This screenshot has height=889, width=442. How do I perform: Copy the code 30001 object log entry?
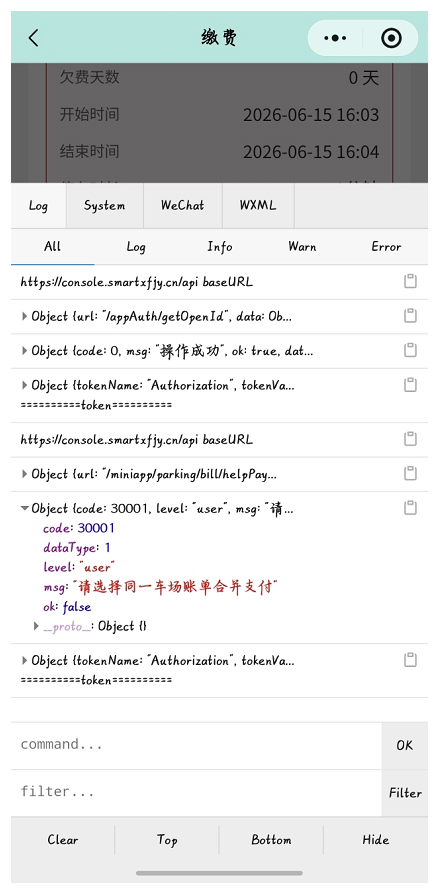pos(410,508)
